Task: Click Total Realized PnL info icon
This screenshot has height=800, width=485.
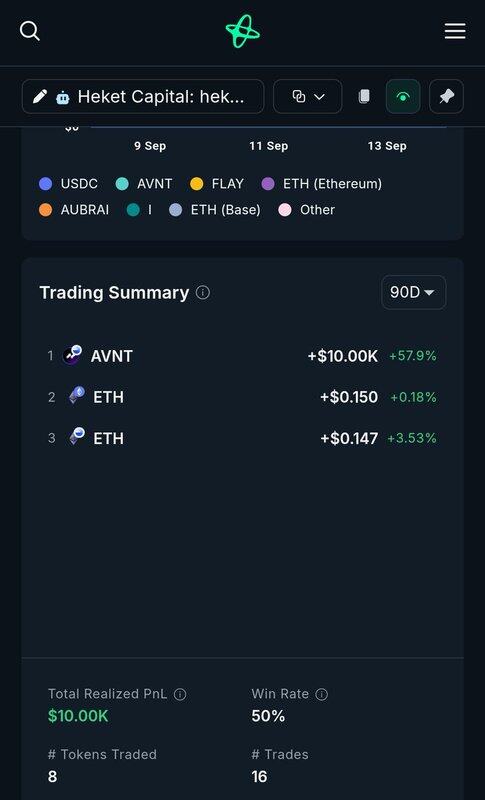Action: pyautogui.click(x=180, y=694)
